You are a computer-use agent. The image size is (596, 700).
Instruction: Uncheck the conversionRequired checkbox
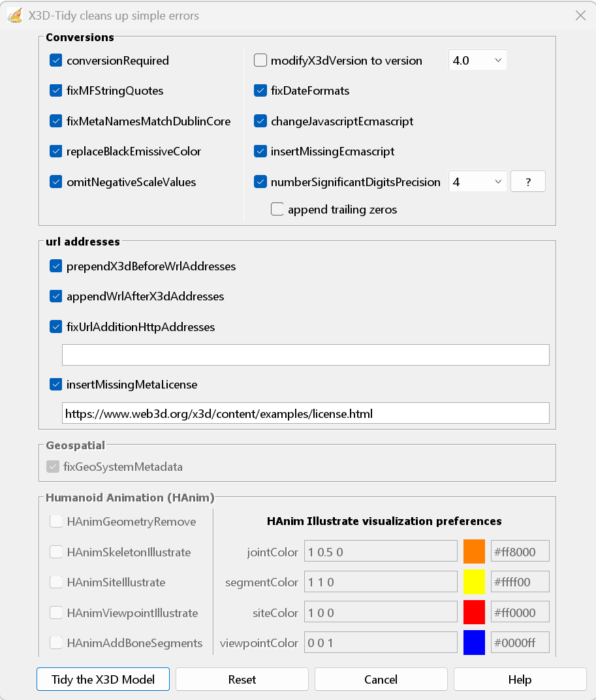(x=55, y=61)
